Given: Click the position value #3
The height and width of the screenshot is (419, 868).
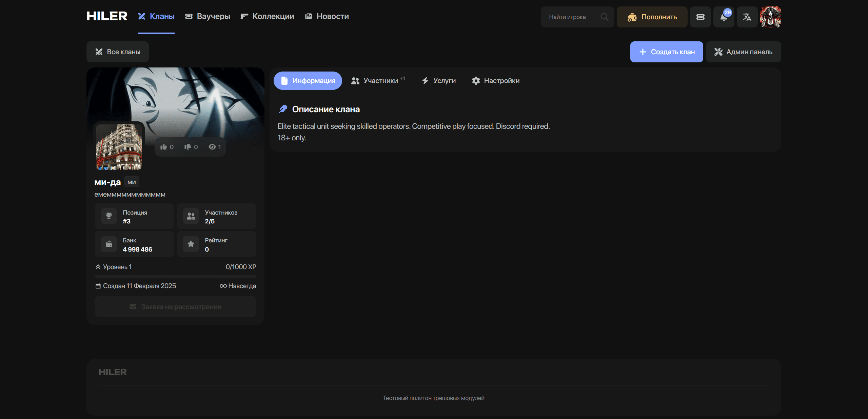Looking at the screenshot, I should pyautogui.click(x=126, y=221).
